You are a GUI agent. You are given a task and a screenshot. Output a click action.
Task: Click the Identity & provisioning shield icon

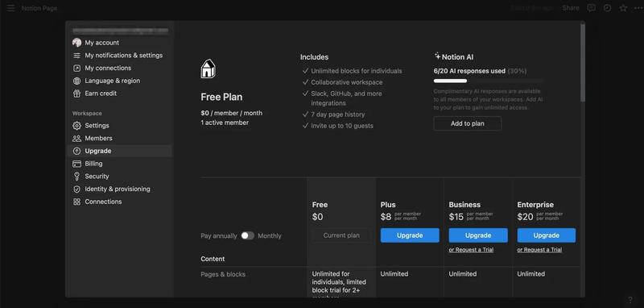(x=76, y=189)
